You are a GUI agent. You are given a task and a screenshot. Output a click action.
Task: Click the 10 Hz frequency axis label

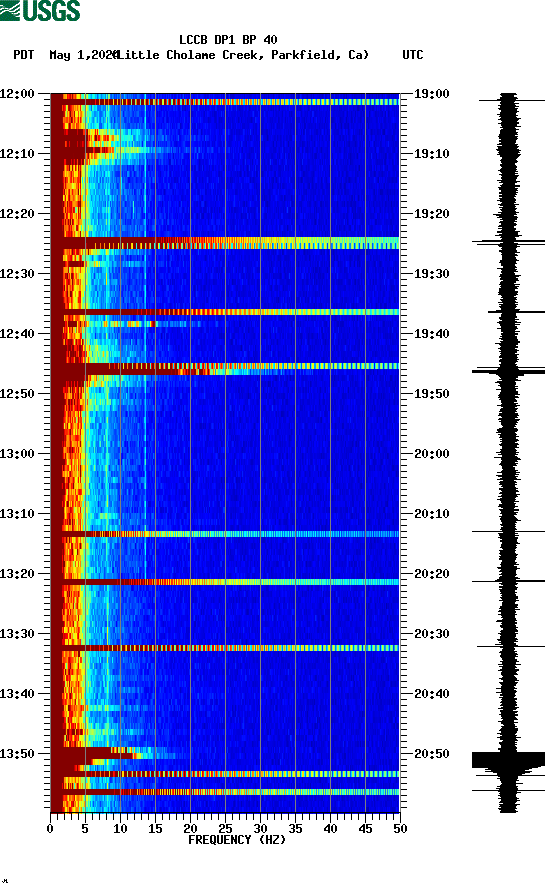click(120, 829)
